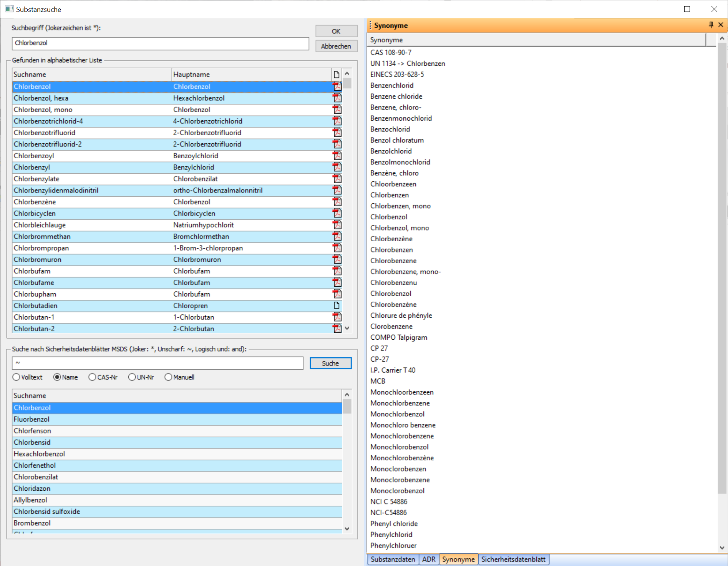Click scroll-down arrow of MSDS results list

pyautogui.click(x=347, y=529)
